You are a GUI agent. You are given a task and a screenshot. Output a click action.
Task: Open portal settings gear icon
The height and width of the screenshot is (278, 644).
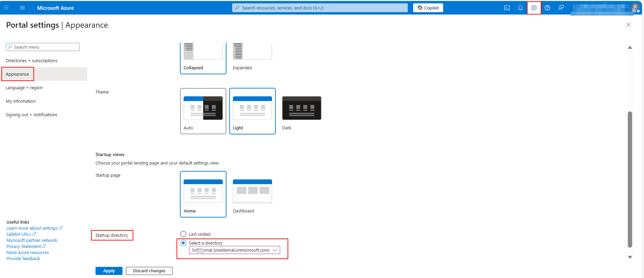[534, 8]
